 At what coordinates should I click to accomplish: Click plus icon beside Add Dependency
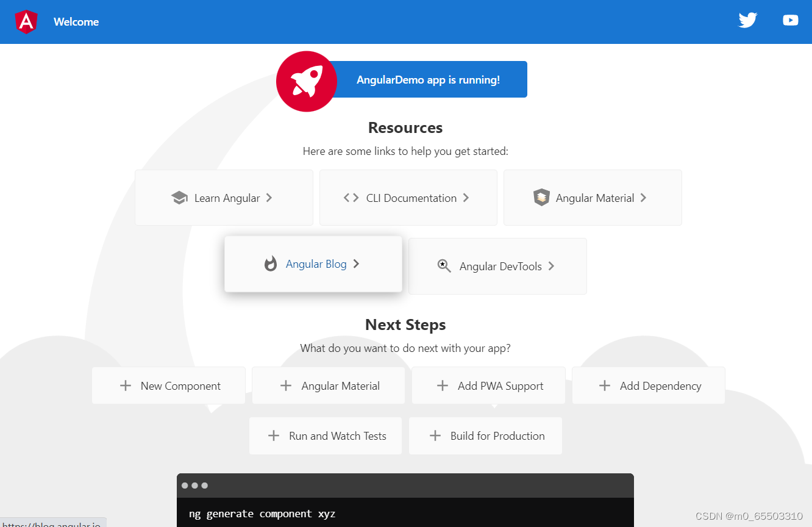(x=605, y=385)
